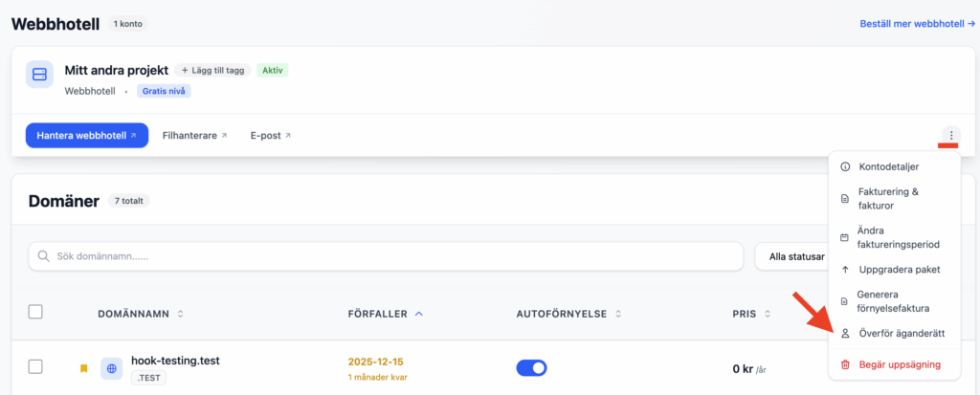Click the trash icon for Begär uppsägning
This screenshot has width=980, height=395.
[845, 364]
